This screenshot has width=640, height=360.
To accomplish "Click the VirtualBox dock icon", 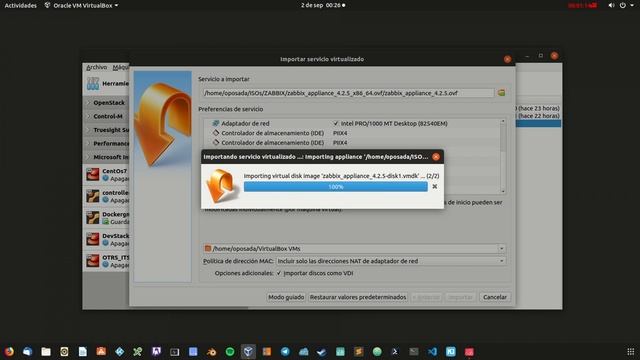I will 248,351.
